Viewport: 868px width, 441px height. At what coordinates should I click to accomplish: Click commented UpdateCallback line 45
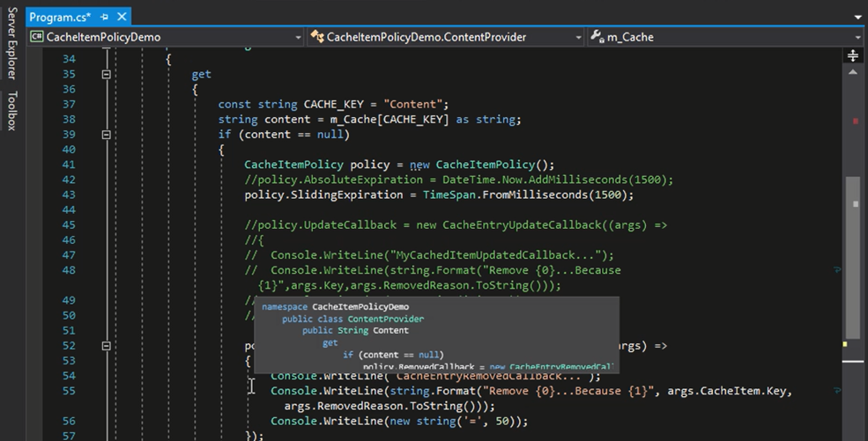click(x=456, y=225)
